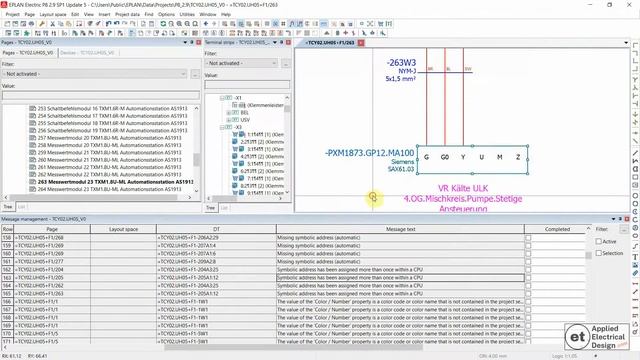Check Completed box for message row 159
Viewport: 640px width, 360px height.
click(x=528, y=246)
